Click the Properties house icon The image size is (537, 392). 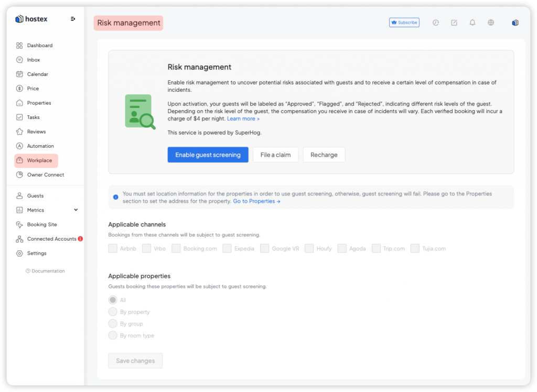pyautogui.click(x=19, y=103)
